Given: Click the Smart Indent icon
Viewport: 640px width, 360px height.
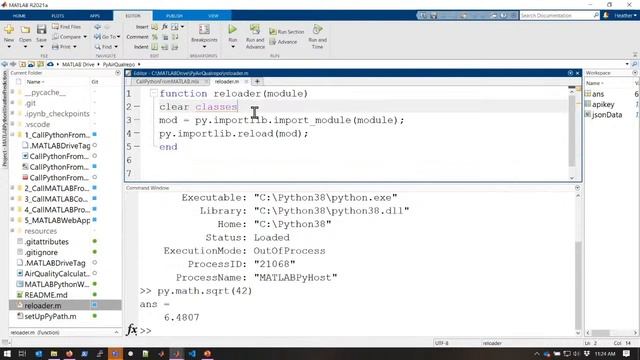Looking at the screenshot, I should point(155,47).
